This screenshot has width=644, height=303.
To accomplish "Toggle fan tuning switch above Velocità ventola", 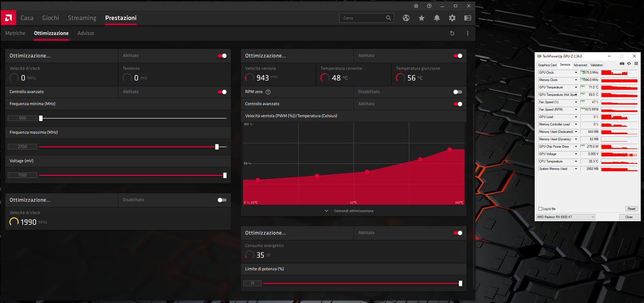I will click(458, 56).
